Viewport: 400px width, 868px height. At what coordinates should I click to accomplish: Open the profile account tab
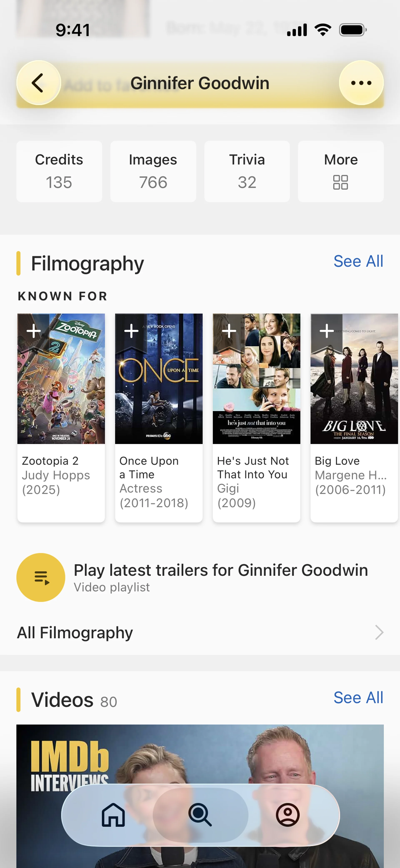[287, 815]
